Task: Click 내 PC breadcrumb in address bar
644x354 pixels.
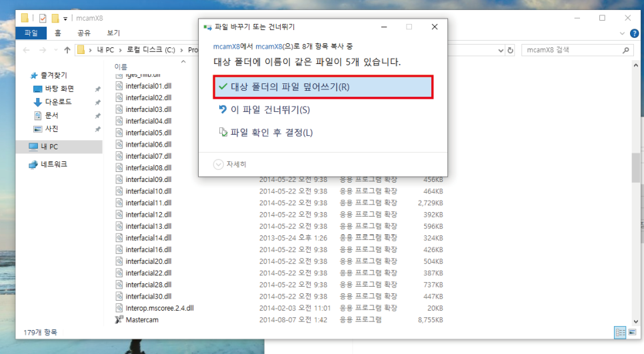Action: point(105,50)
